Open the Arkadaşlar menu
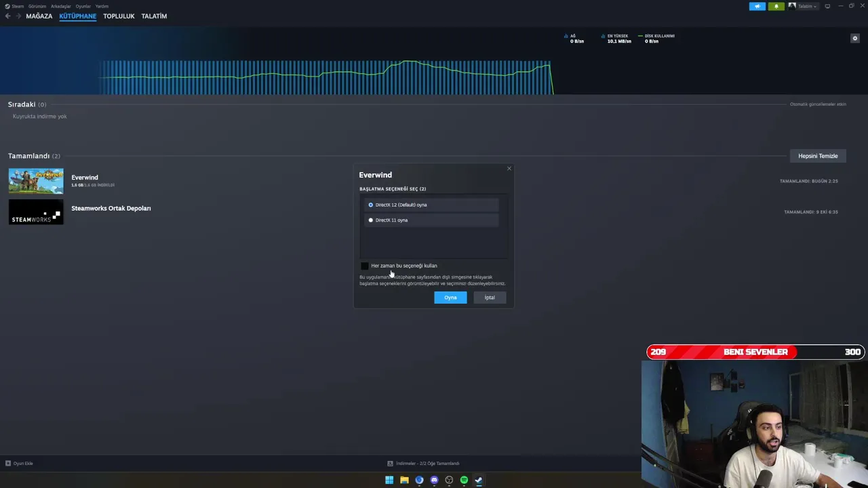 pos(61,6)
